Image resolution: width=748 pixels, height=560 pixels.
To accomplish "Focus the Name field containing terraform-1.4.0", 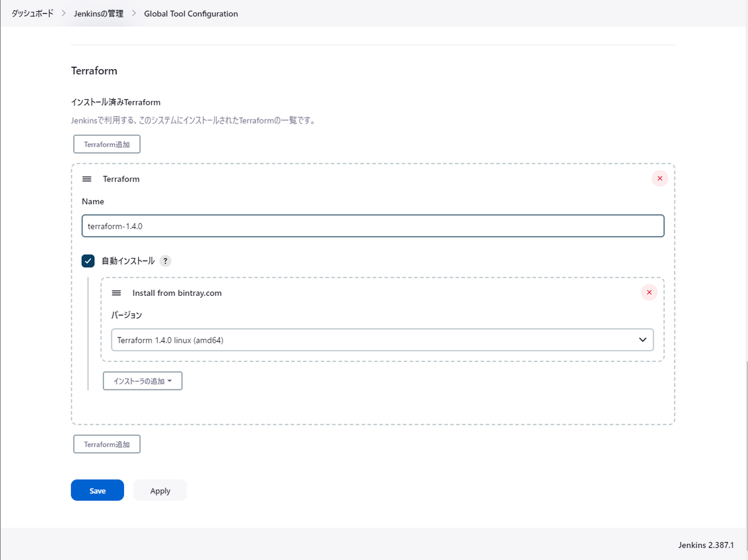I will [373, 226].
